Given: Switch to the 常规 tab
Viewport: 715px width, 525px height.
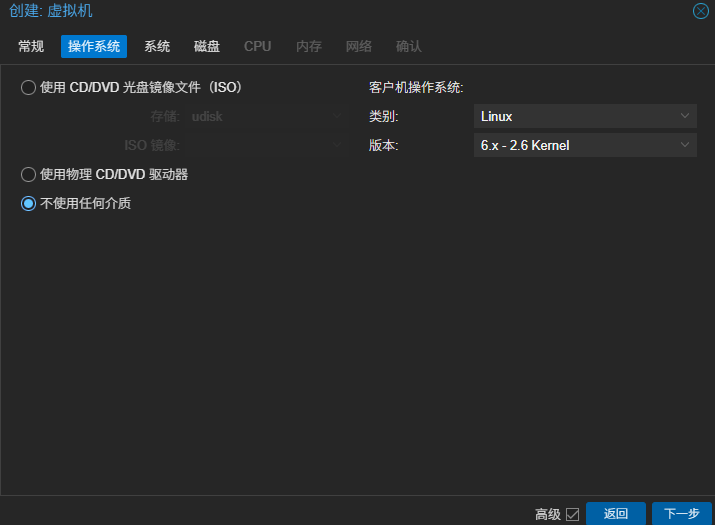Looking at the screenshot, I should click(31, 46).
